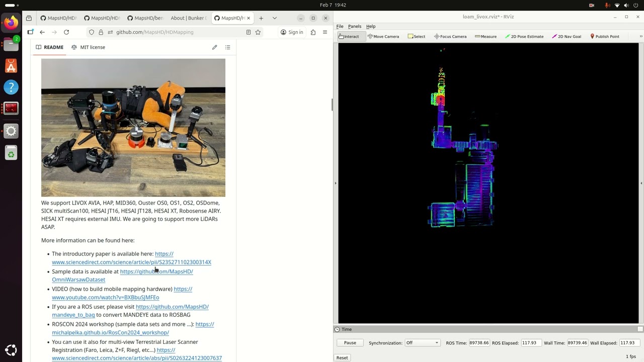The width and height of the screenshot is (644, 362).
Task: Select the 2D Nav Goal tool
Action: click(x=567, y=36)
